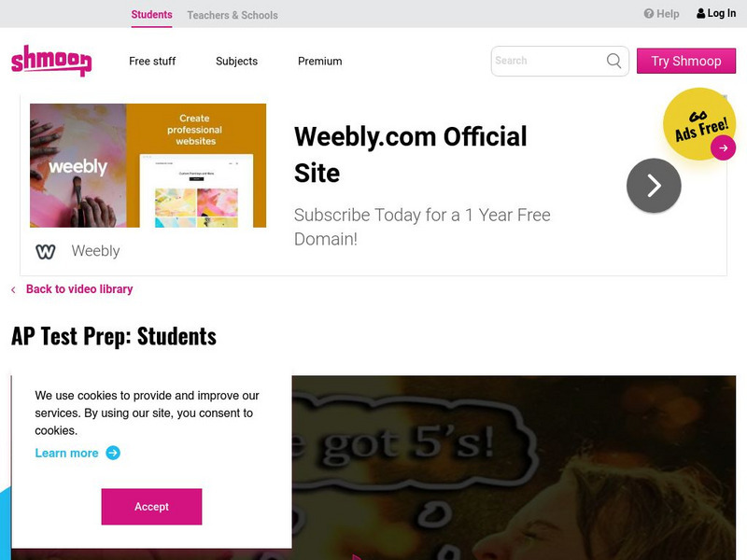Click the Log In user icon
Image resolution: width=747 pixels, height=560 pixels.
pyautogui.click(x=701, y=13)
